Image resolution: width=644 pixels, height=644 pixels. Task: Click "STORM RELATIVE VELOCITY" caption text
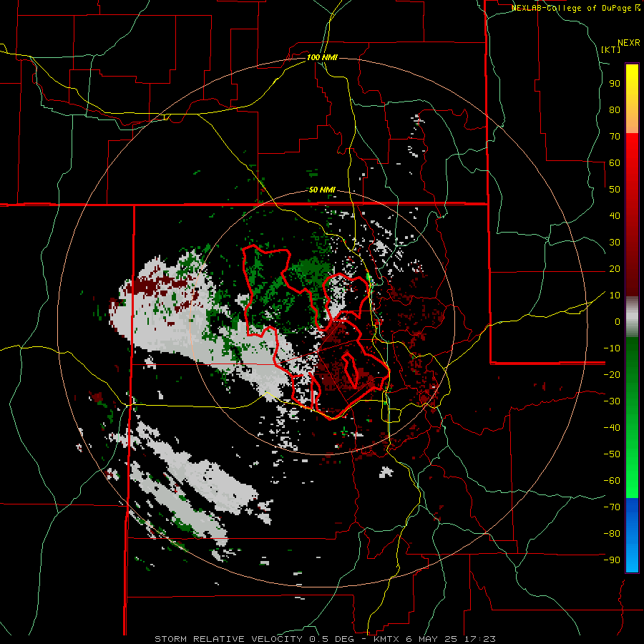228,639
